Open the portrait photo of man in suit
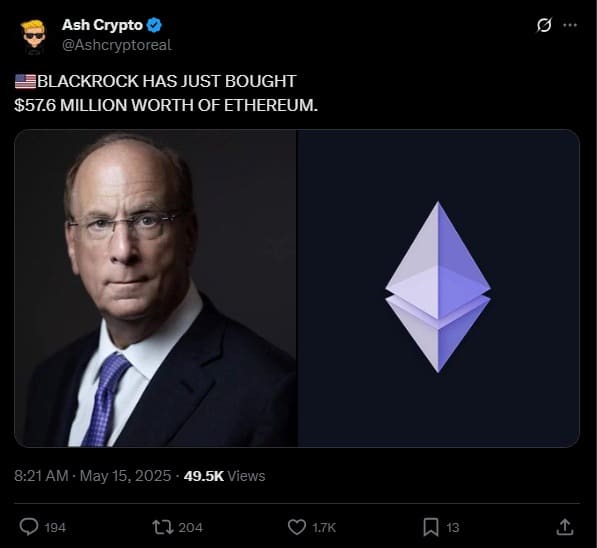 pos(155,288)
